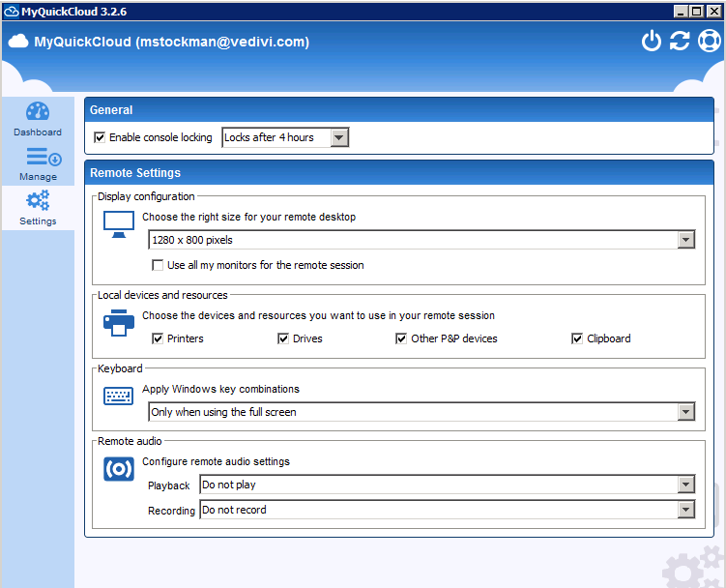Open the lifebuoy help icon
The height and width of the screenshot is (588, 726).
709,41
